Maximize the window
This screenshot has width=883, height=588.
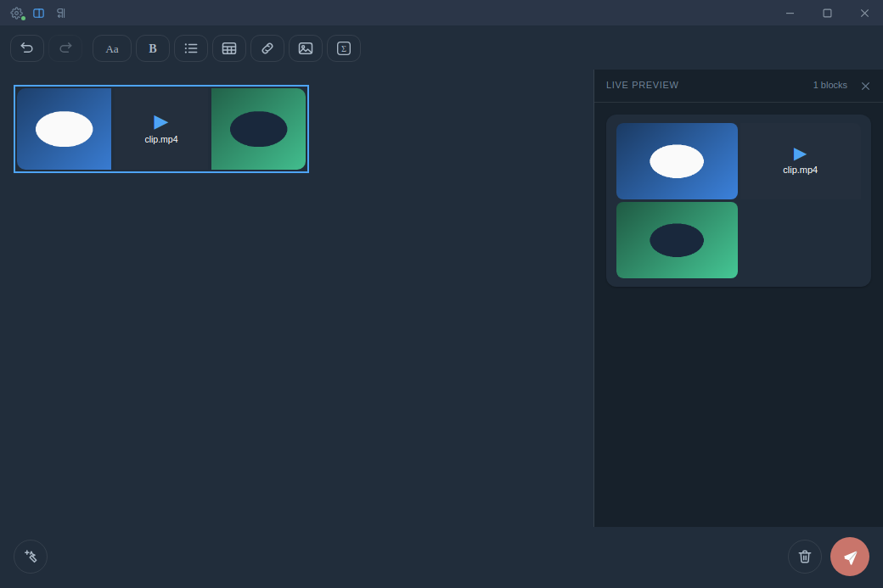coord(827,13)
